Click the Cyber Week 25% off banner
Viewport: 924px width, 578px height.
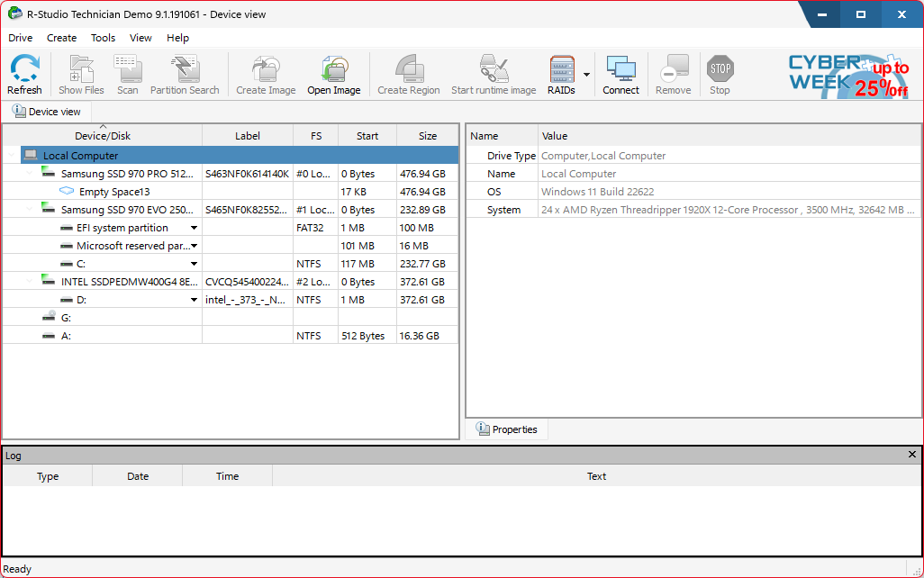point(848,74)
